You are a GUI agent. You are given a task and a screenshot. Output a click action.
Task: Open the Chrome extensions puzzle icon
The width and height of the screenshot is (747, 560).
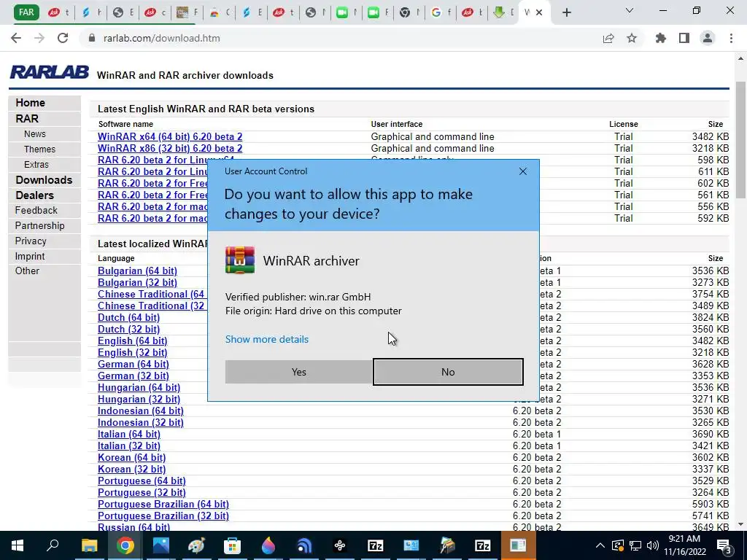tap(661, 38)
